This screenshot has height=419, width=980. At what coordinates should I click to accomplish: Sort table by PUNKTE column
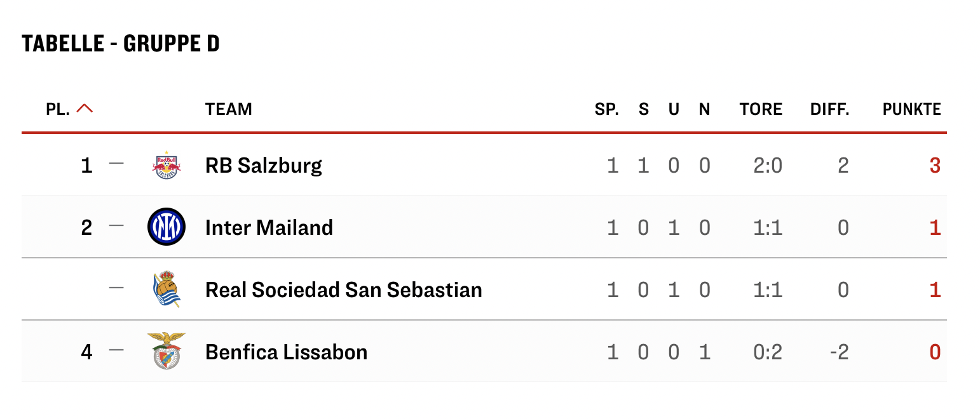click(x=911, y=109)
